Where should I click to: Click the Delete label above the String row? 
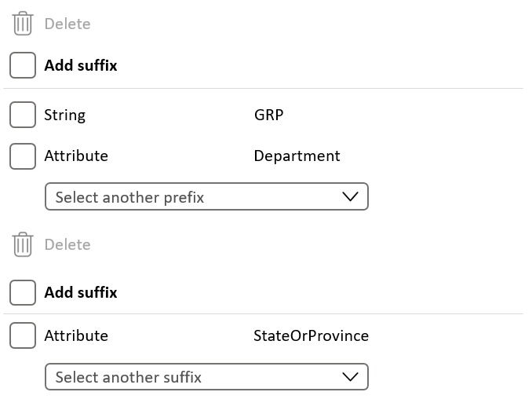(67, 24)
